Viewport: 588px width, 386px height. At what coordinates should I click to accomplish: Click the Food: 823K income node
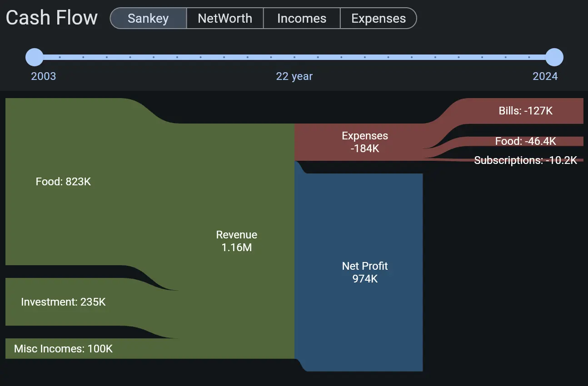64,182
